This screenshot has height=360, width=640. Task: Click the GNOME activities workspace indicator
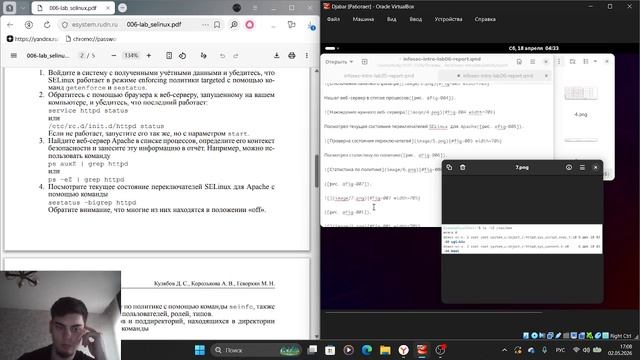point(331,49)
